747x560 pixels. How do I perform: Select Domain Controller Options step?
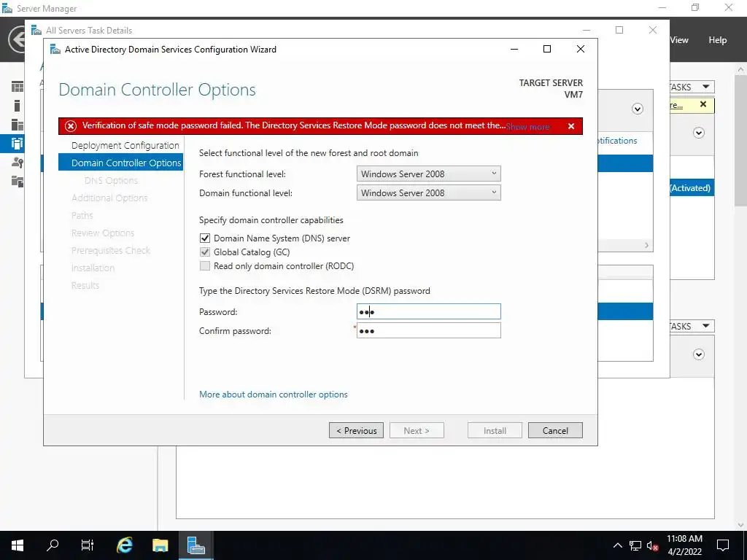point(120,163)
